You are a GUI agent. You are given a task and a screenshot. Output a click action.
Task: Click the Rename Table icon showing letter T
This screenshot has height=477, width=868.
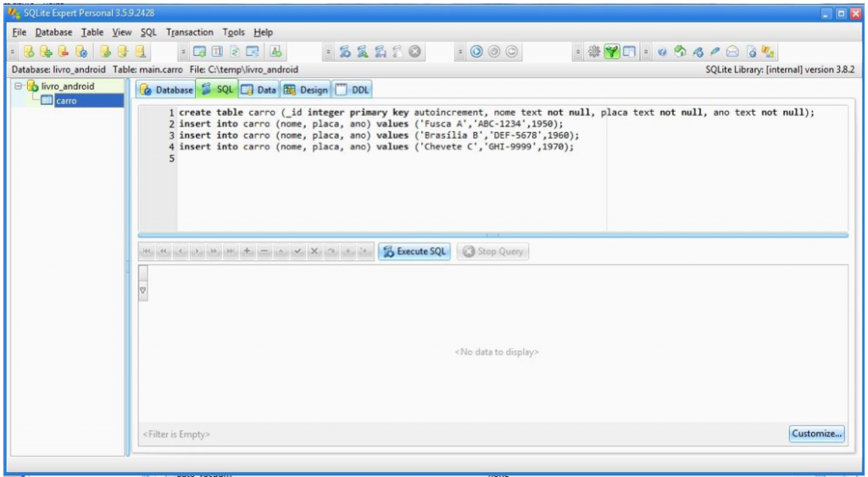217,52
